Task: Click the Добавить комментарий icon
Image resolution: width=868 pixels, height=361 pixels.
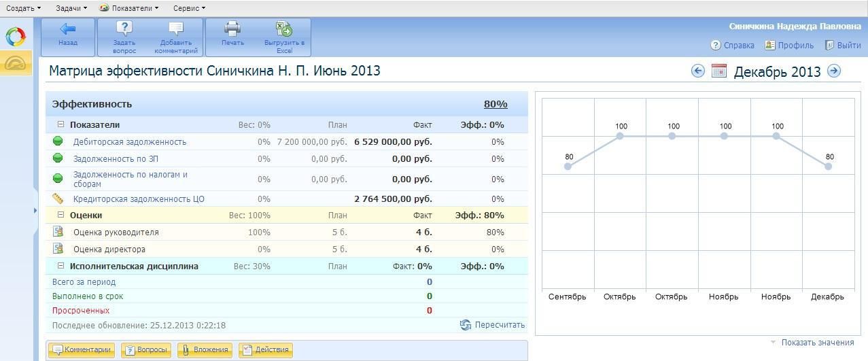Action: point(176,29)
